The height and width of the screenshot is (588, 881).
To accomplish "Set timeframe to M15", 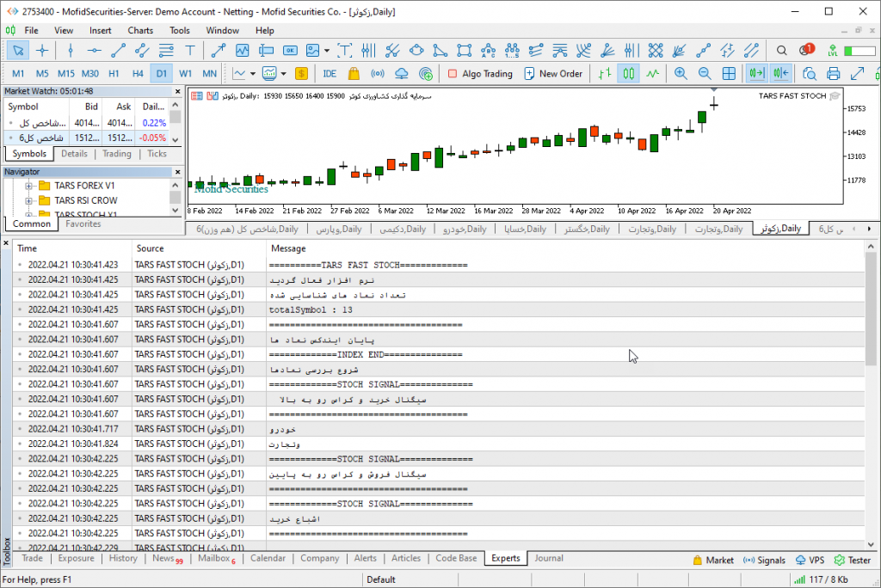I will point(65,74).
